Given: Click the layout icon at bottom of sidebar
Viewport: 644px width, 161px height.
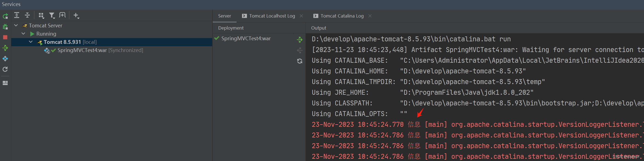Looking at the screenshot, I should 5,83.
